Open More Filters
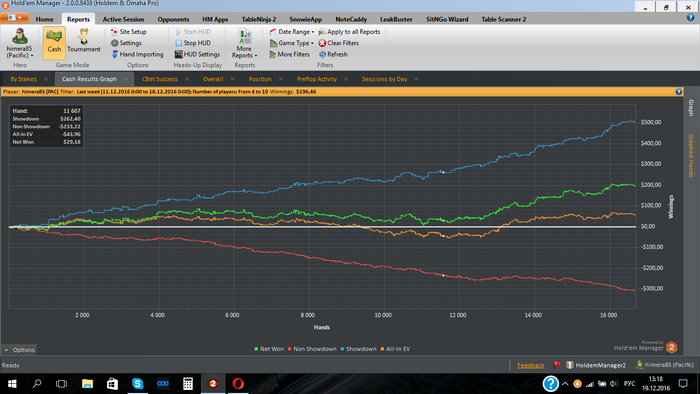700x394 pixels. click(x=290, y=54)
